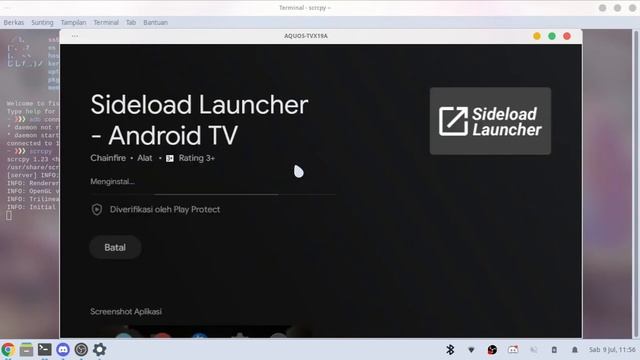Screen dimensions: 640x360
Task: Click the Discord tray icon
Action: tap(513, 349)
